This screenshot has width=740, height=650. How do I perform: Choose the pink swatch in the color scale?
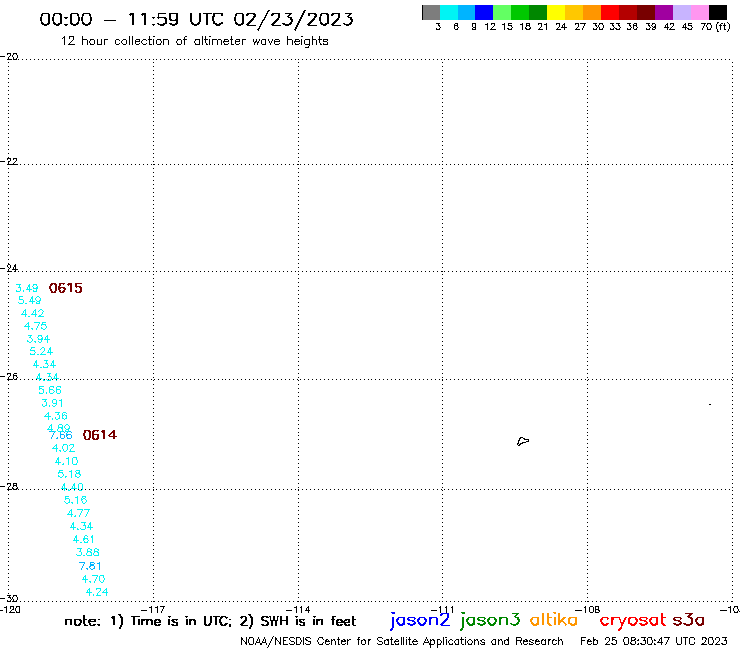click(x=700, y=12)
